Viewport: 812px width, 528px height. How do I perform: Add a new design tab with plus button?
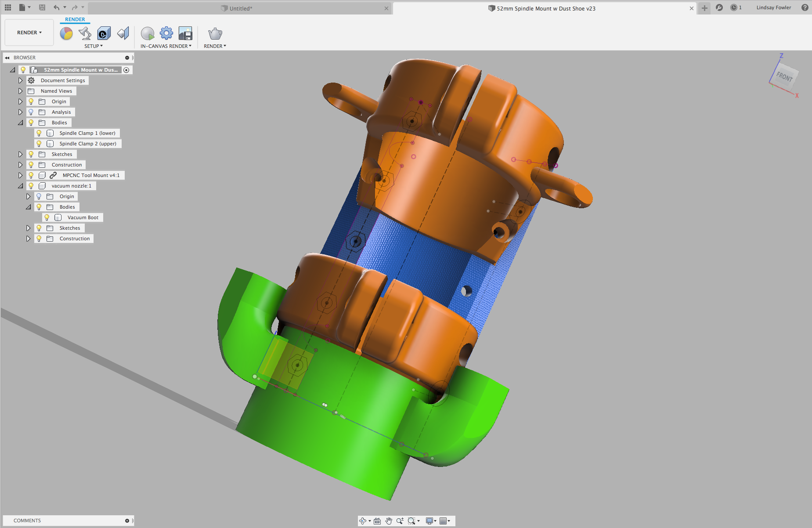click(704, 8)
